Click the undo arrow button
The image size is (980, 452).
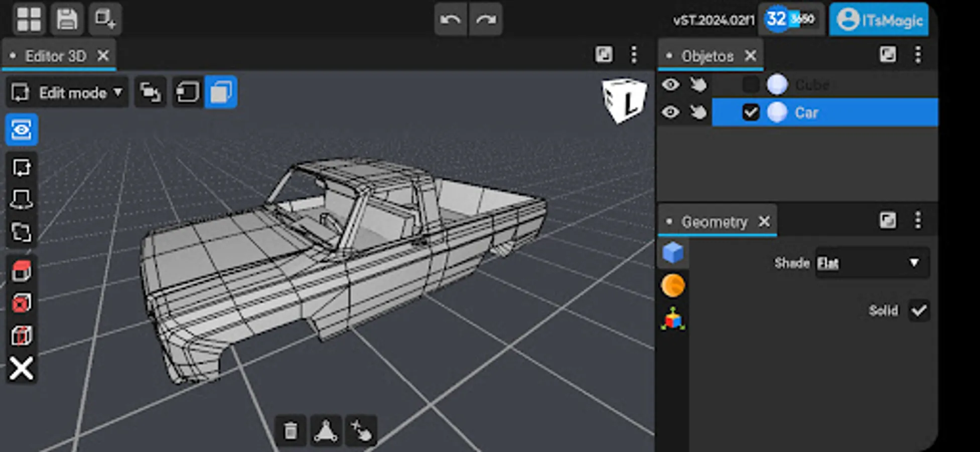[x=450, y=19]
